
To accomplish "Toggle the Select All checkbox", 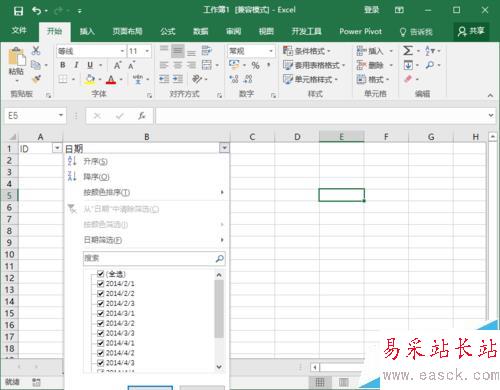I will 100,274.
